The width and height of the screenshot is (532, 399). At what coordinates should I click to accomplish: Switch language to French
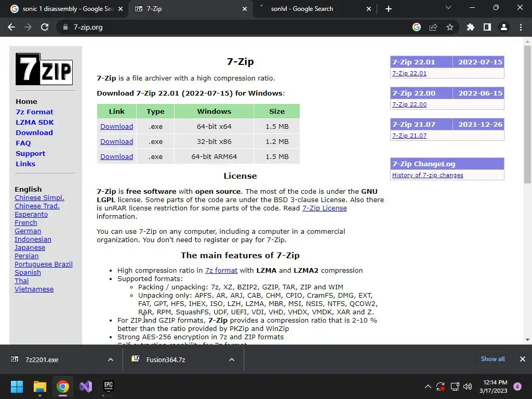26,222
